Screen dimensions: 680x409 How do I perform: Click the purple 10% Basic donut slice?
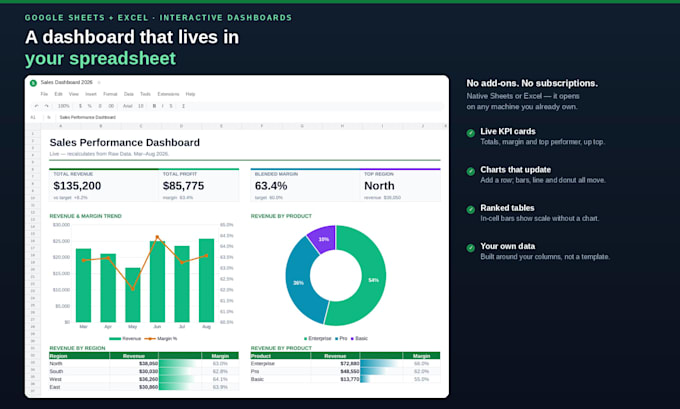point(324,238)
